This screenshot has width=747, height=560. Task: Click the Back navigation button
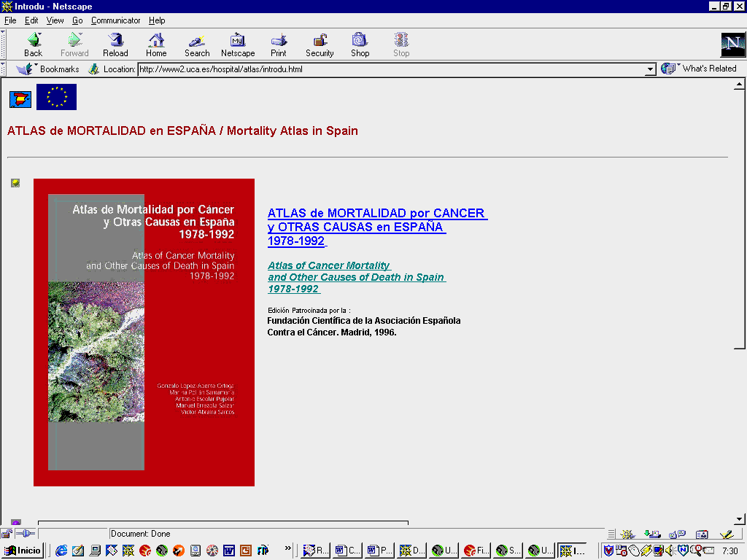tap(33, 44)
